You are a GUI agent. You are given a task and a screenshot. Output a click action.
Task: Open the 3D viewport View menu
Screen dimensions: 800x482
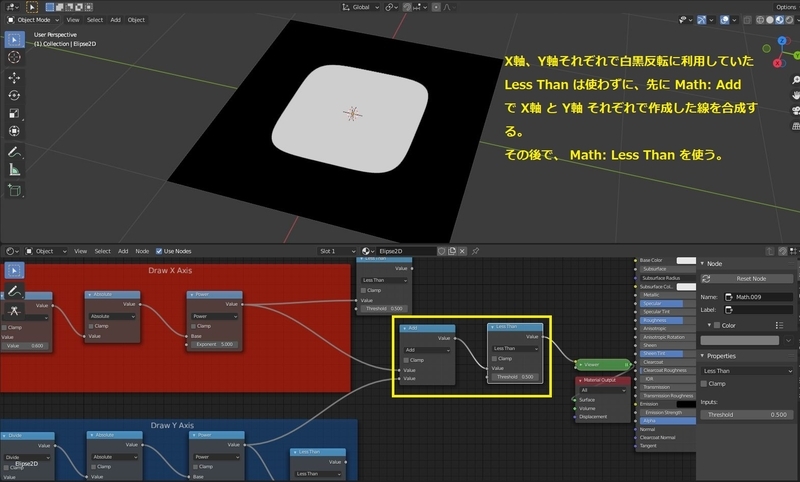(x=73, y=20)
